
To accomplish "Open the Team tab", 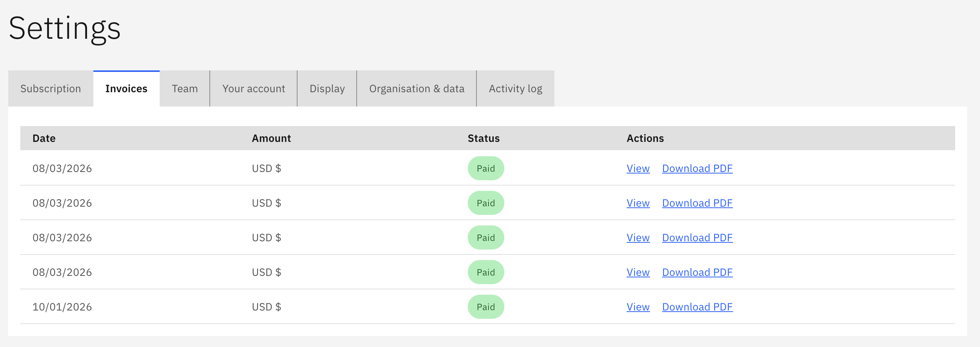I will coord(185,88).
